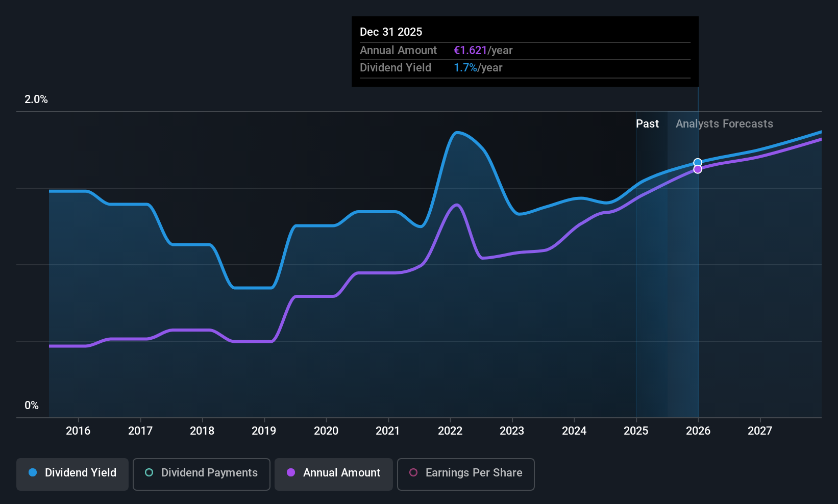
Task: Click the 2024 x-axis label
Action: (x=574, y=431)
